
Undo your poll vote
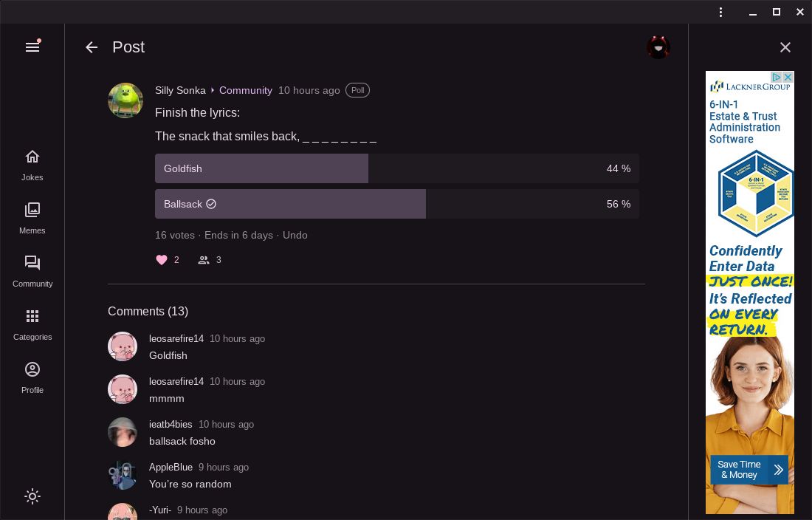coord(295,235)
